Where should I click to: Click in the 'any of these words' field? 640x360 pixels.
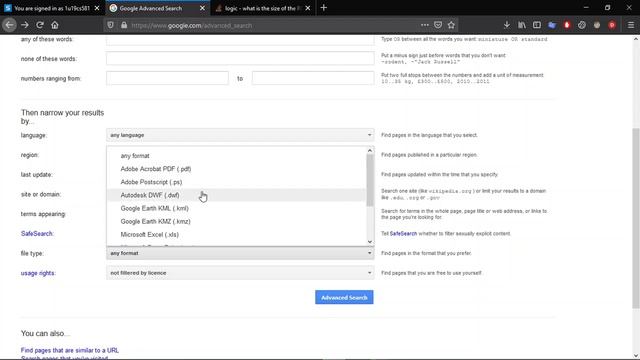click(240, 40)
